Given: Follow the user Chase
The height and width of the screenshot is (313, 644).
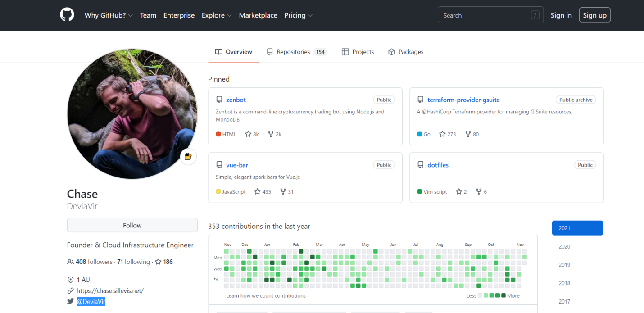Looking at the screenshot, I should (x=132, y=225).
